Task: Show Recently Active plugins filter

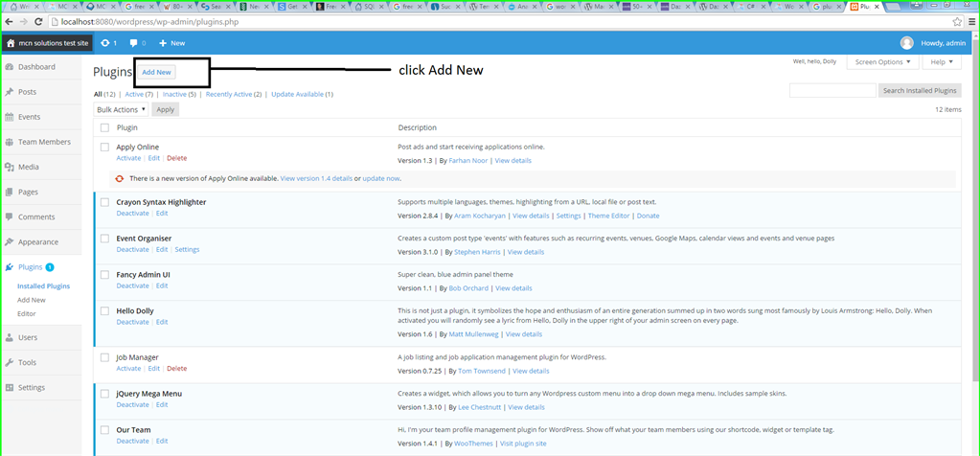Action: click(x=229, y=94)
